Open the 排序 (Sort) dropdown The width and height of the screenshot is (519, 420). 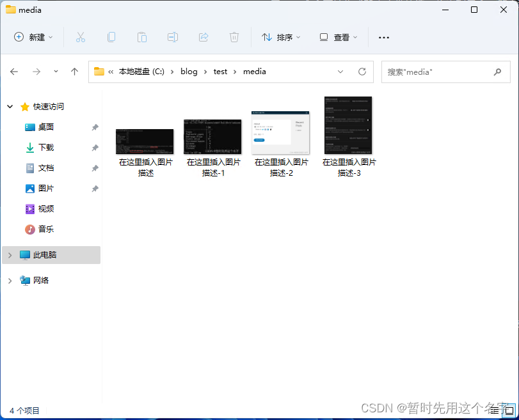pyautogui.click(x=281, y=38)
